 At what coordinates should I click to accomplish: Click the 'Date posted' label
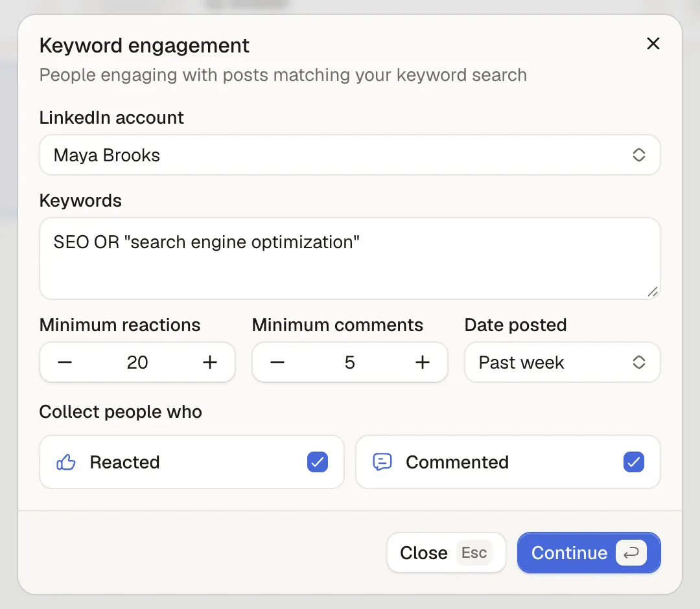tap(516, 325)
